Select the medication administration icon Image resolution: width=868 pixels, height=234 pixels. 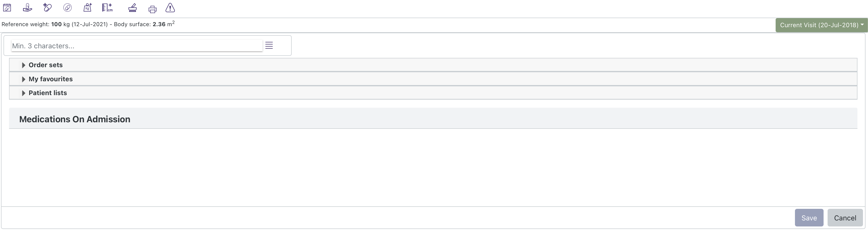coord(27,8)
